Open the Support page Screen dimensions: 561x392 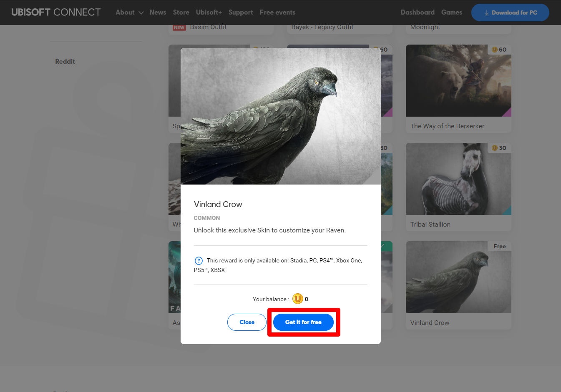coord(241,12)
